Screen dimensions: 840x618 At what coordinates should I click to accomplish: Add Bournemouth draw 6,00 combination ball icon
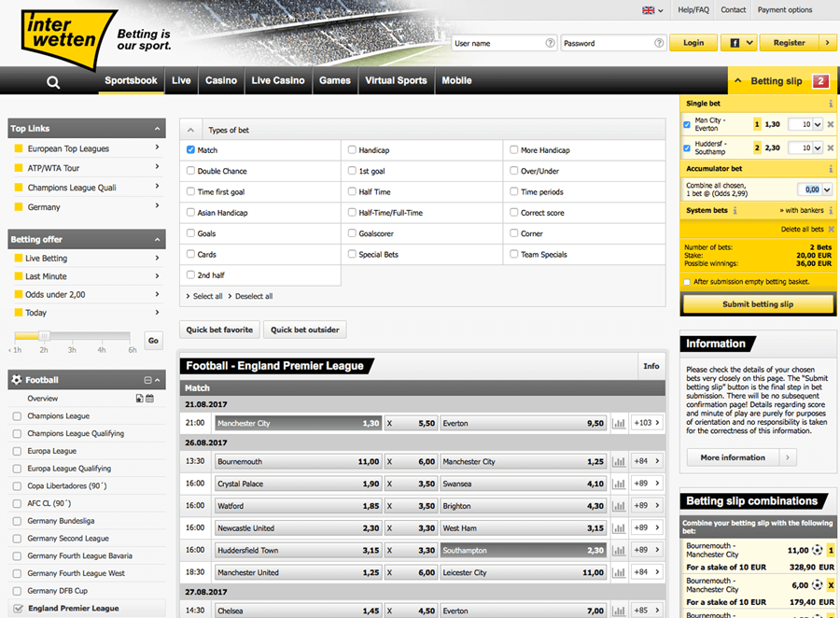pyautogui.click(x=818, y=584)
